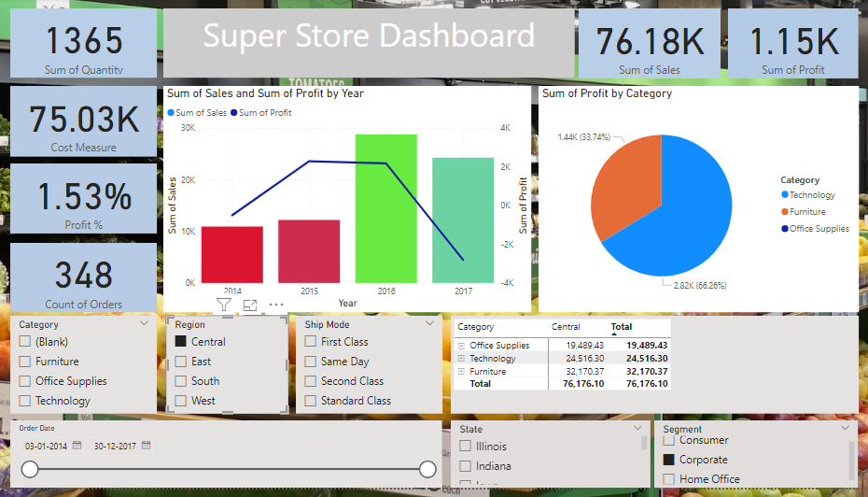Toggle the Technology legend entry in the pie chart
Viewport: 868px width, 497px height.
(x=808, y=195)
